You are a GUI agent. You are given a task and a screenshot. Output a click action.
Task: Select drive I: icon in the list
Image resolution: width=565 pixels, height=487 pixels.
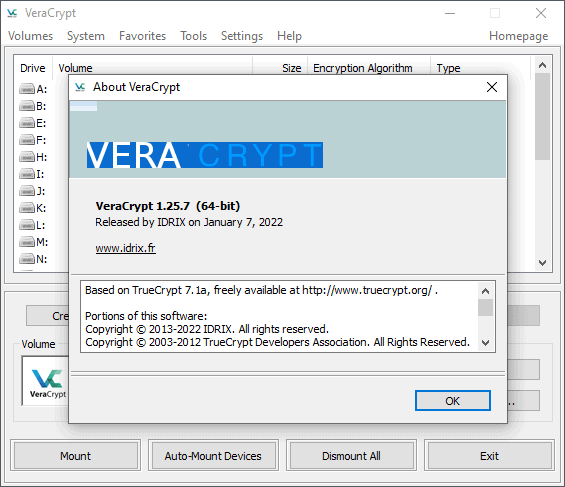(27, 174)
